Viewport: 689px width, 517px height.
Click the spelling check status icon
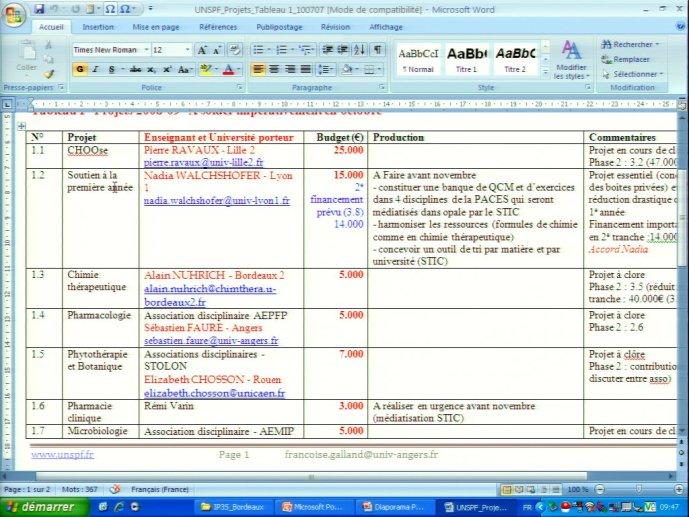115,489
